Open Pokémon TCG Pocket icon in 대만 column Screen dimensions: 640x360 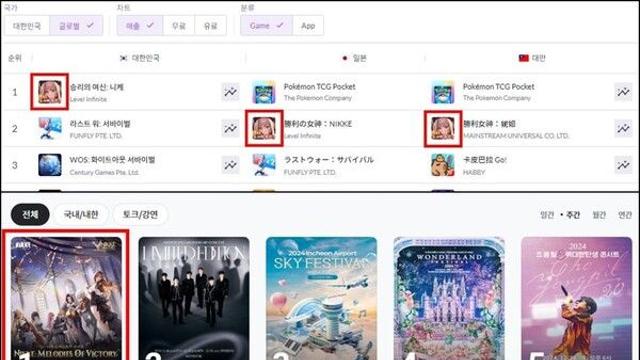(443, 92)
